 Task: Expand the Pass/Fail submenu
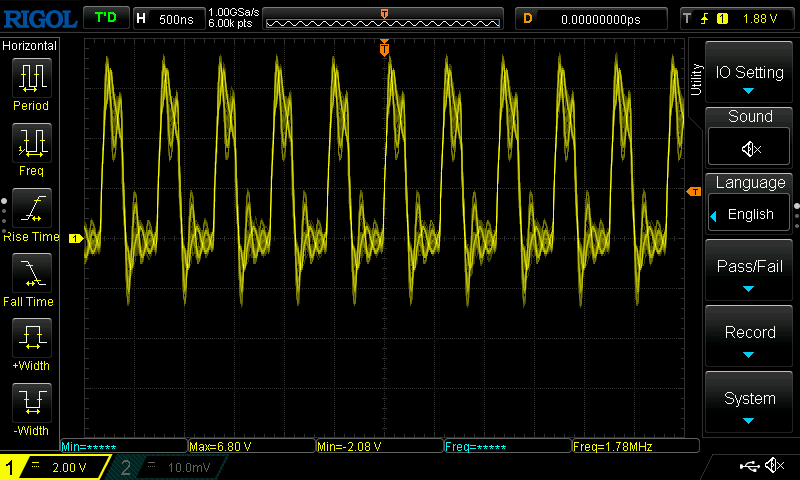click(x=750, y=272)
